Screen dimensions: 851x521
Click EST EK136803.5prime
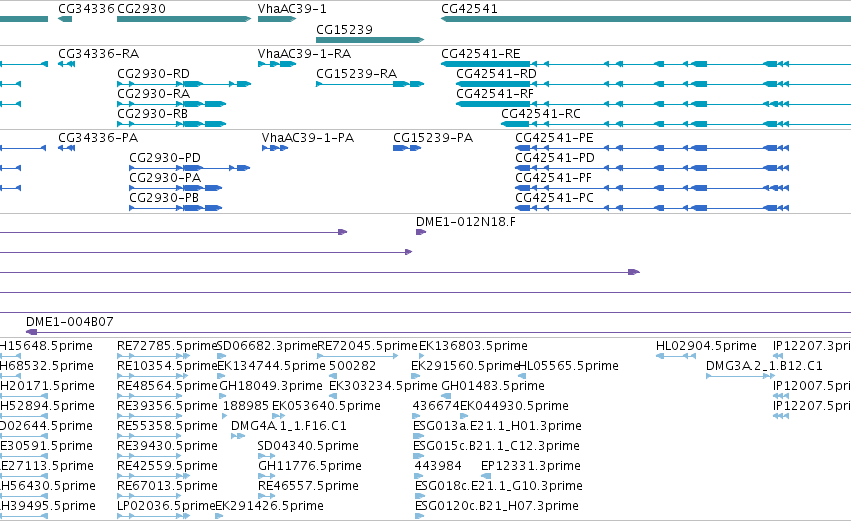(x=473, y=346)
